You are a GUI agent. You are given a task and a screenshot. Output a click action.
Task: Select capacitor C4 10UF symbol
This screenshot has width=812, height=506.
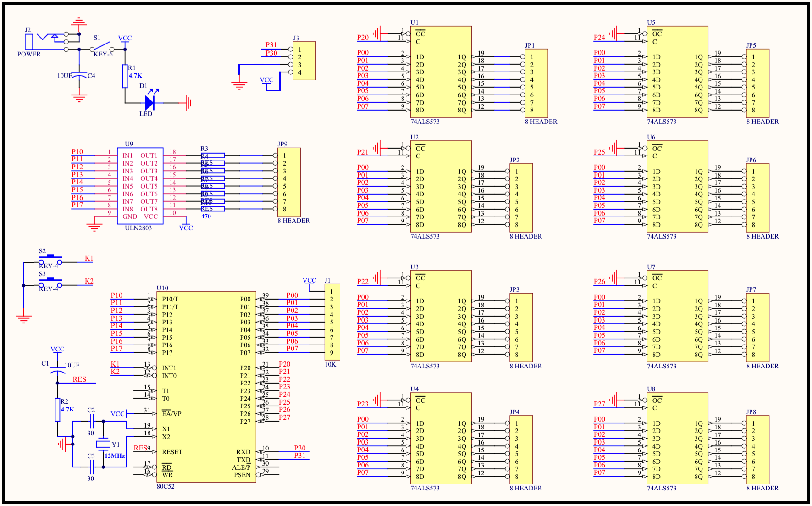pos(79,76)
